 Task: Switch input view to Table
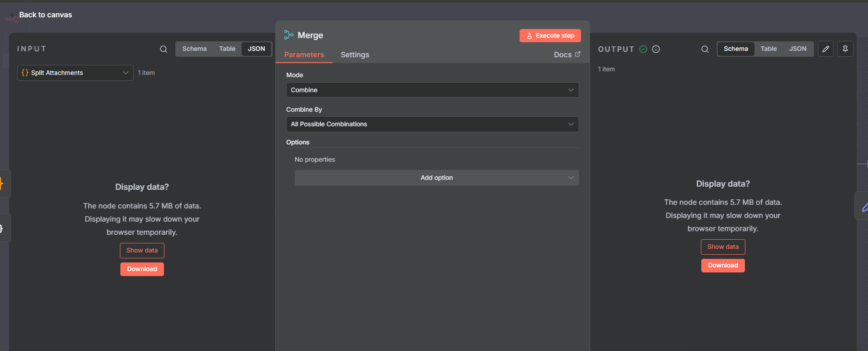[227, 49]
